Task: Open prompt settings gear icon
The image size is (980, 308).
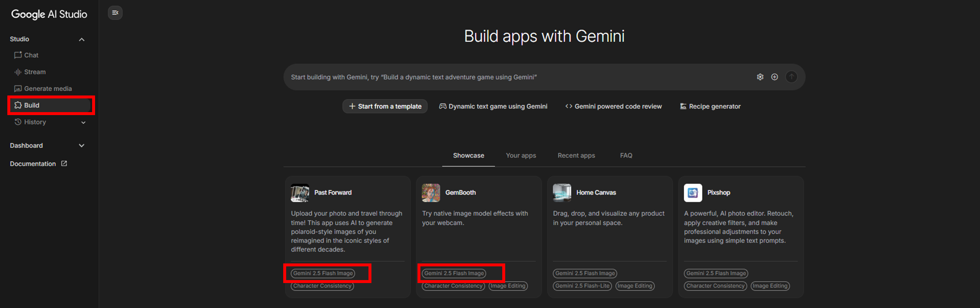Action: [x=760, y=77]
